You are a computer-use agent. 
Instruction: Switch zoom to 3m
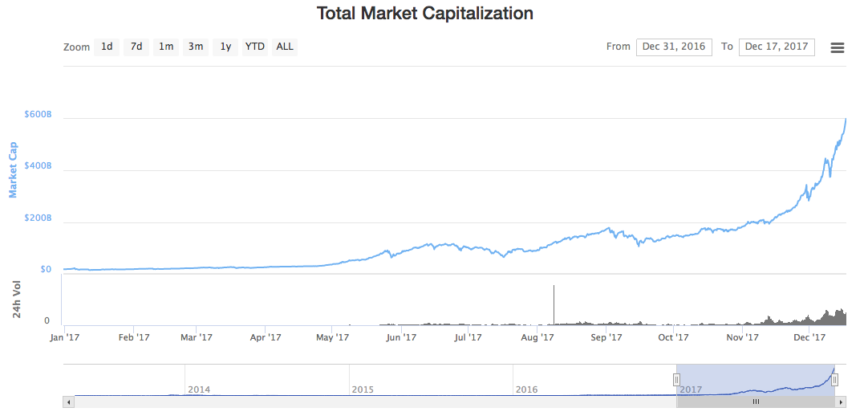(x=196, y=47)
